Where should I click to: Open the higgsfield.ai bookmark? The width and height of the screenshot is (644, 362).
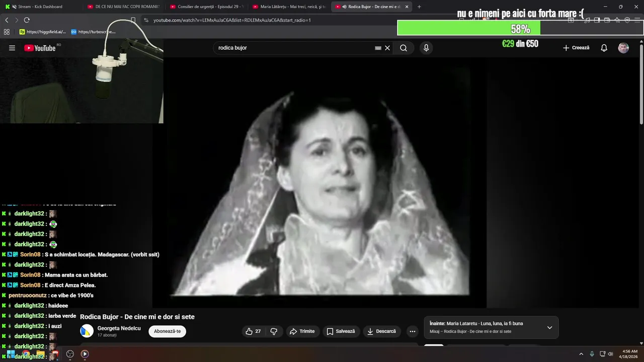tap(42, 32)
